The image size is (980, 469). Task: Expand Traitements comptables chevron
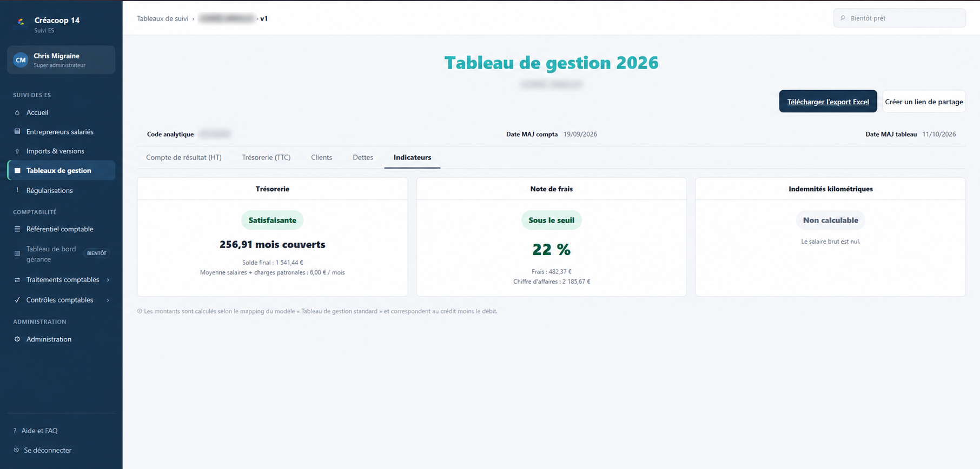point(108,280)
